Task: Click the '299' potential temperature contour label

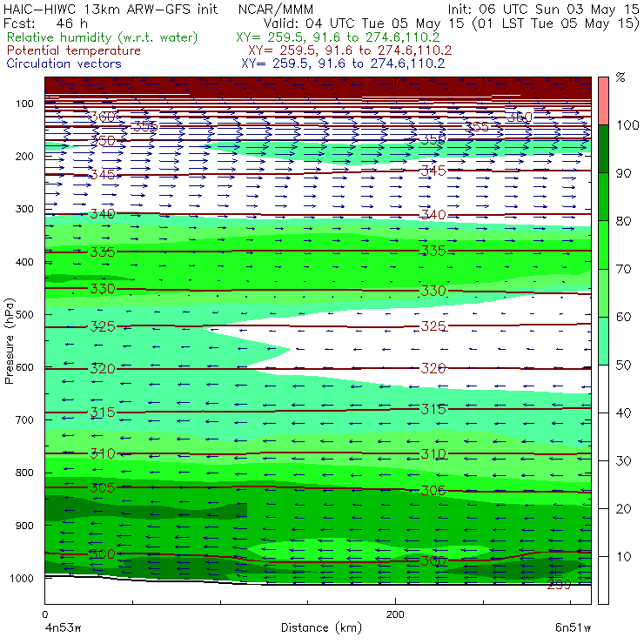Action: [559, 585]
